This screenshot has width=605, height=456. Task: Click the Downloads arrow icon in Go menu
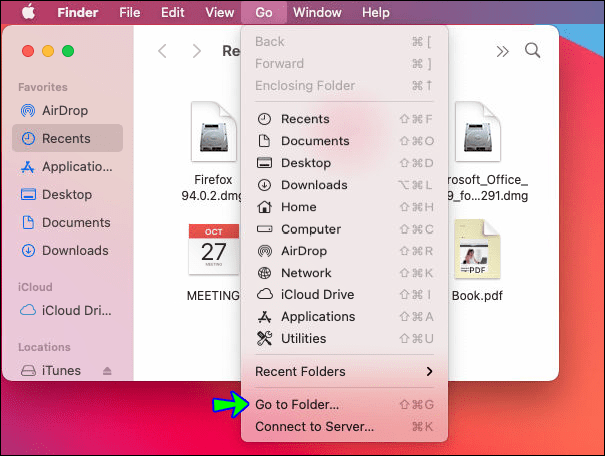264,185
